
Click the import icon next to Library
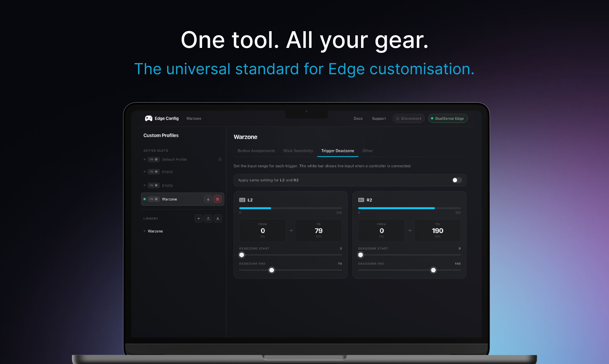217,218
